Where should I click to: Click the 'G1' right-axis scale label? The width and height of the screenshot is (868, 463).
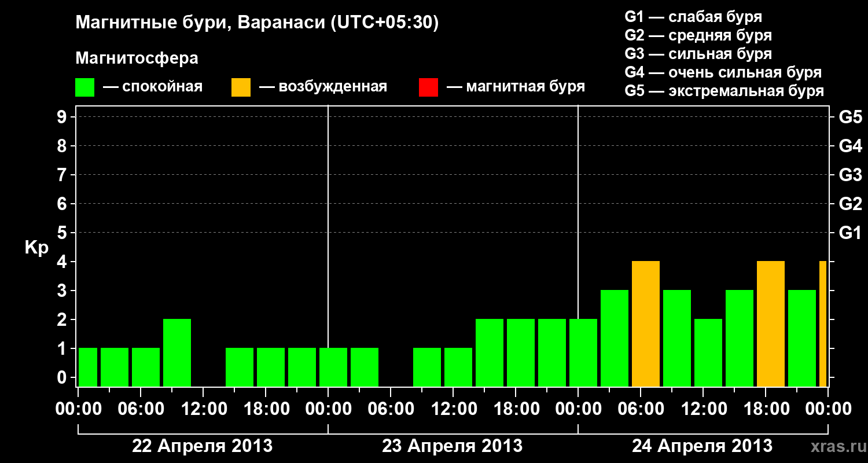pyautogui.click(x=851, y=233)
